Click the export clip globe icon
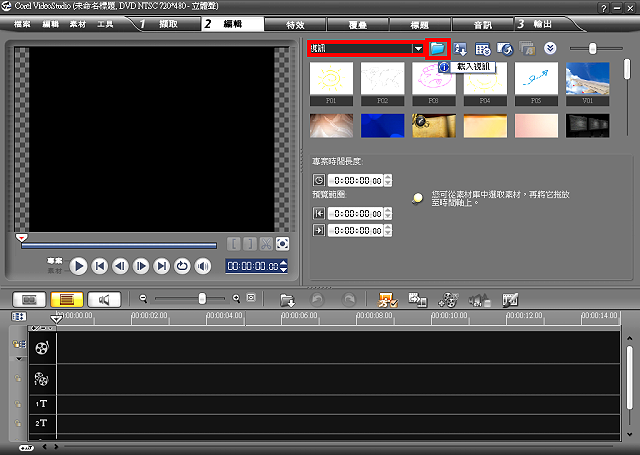This screenshot has width=640, height=455. [x=505, y=49]
